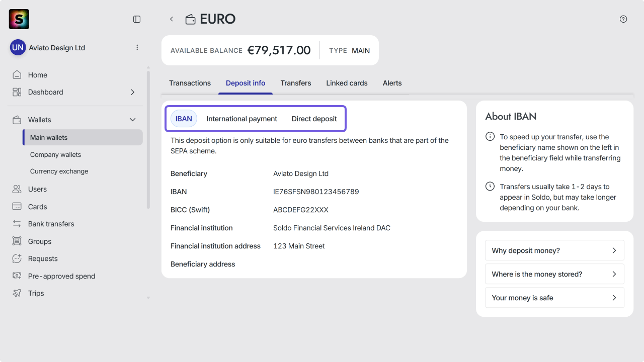Switch to the Alerts tab
Image resolution: width=644 pixels, height=362 pixels.
pos(392,83)
